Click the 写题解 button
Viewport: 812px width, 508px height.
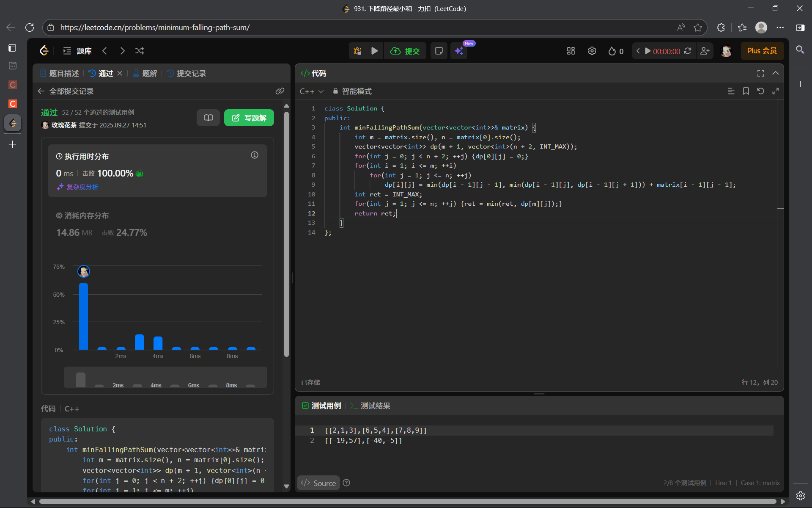(249, 118)
